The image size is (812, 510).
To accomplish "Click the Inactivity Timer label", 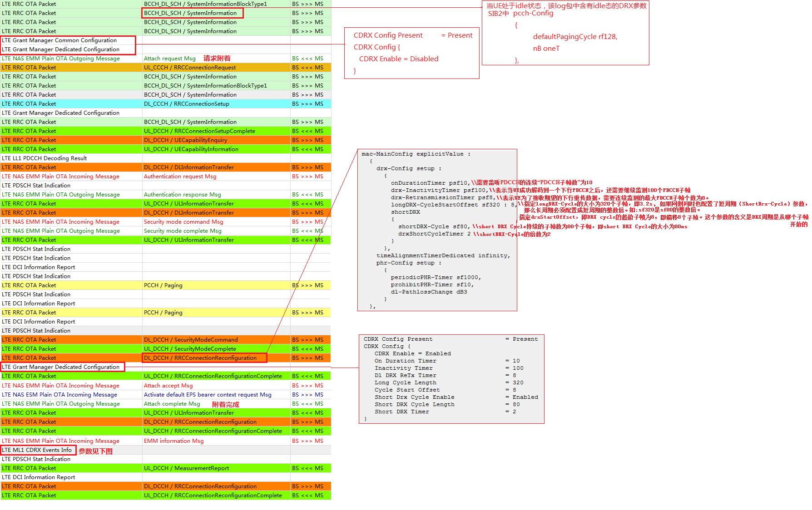I will (x=404, y=368).
